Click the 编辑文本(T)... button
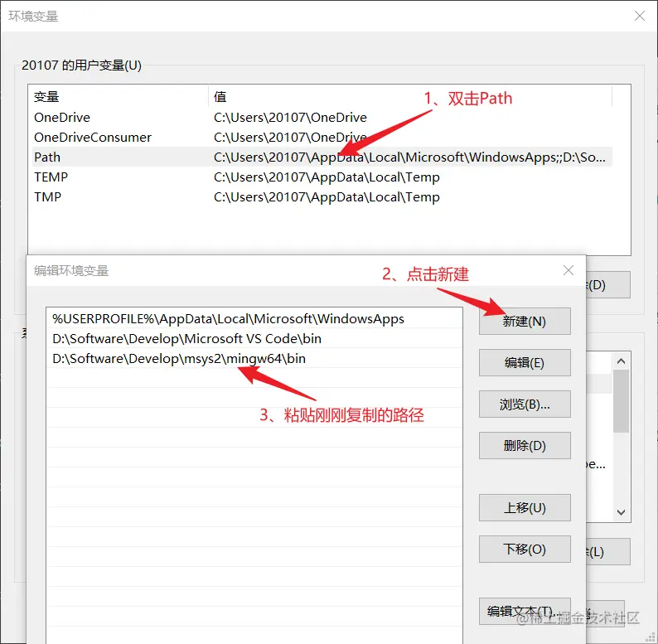The height and width of the screenshot is (644, 658). click(525, 611)
